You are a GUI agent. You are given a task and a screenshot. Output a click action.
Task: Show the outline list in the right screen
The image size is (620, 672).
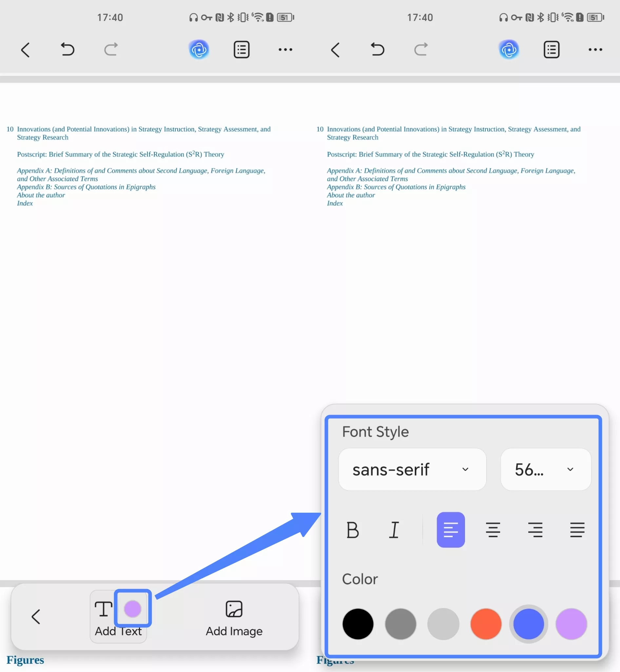552,50
